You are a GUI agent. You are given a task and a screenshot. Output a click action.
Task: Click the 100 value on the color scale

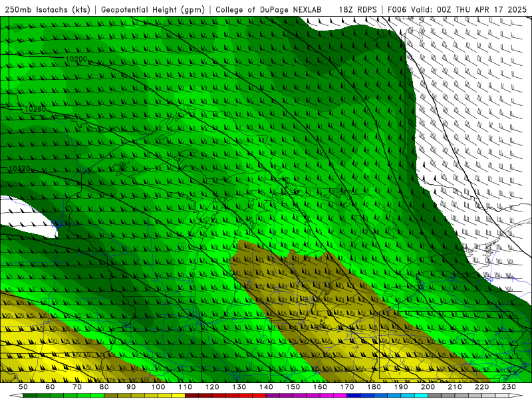tap(158, 387)
